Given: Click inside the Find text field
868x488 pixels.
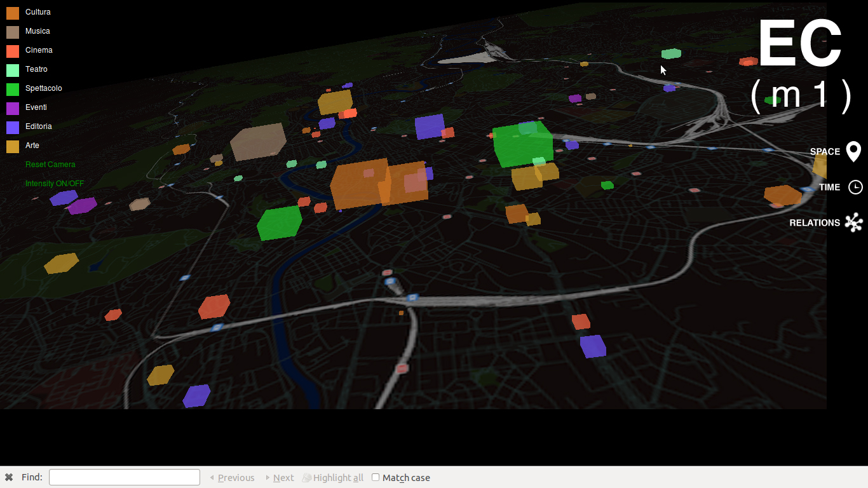Looking at the screenshot, I should [125, 477].
